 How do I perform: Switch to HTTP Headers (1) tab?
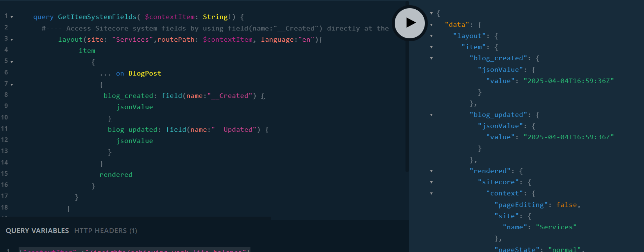pos(105,231)
